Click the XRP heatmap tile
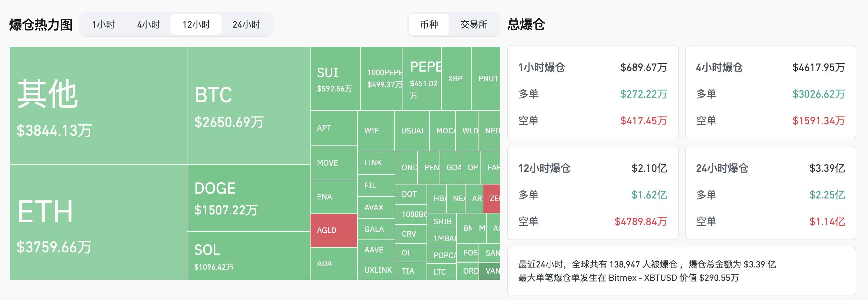This screenshot has height=300, width=868. point(456,79)
